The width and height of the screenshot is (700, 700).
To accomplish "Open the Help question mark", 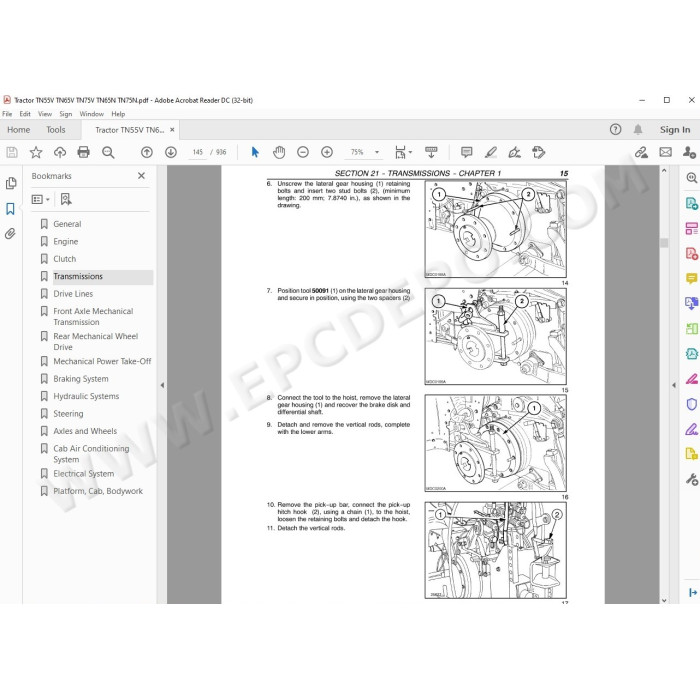I will click(615, 130).
